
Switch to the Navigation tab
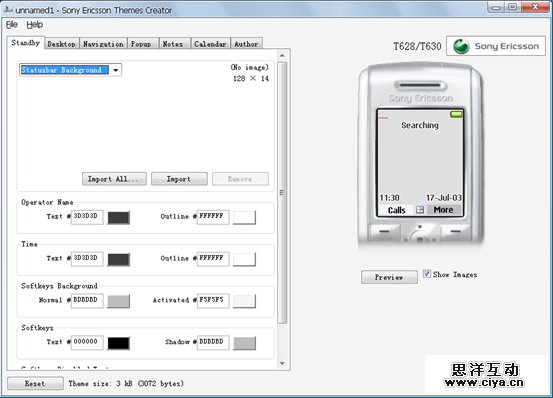[x=103, y=44]
